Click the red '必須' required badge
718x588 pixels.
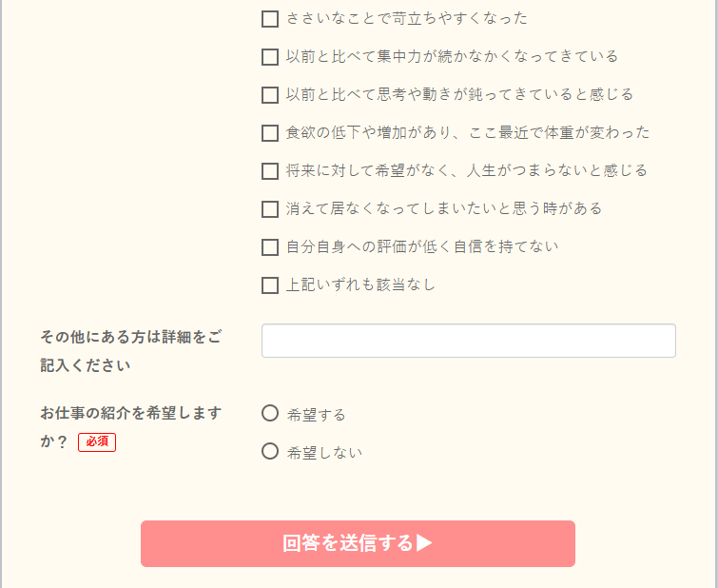pos(97,441)
